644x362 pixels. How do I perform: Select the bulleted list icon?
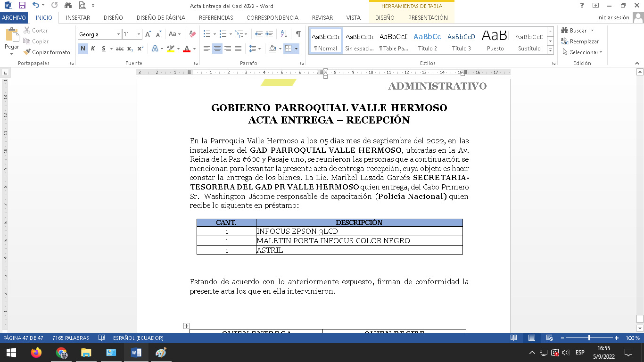click(x=206, y=34)
